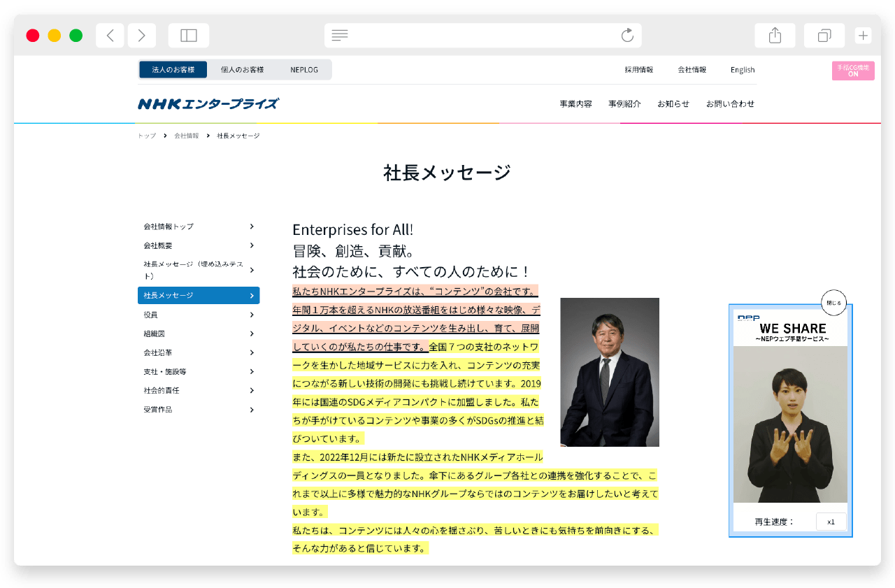Switch to 個人のお客様 segment
Image resolution: width=895 pixels, height=588 pixels.
coord(242,70)
